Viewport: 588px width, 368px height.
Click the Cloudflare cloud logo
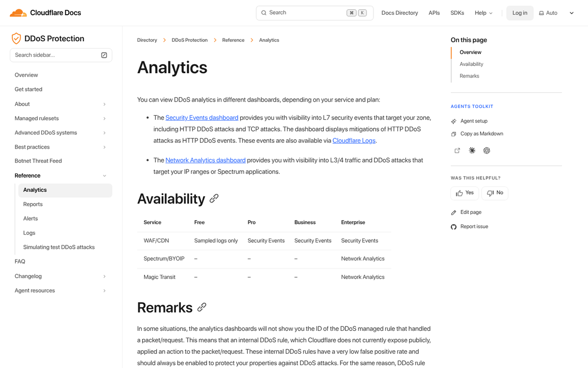18,13
